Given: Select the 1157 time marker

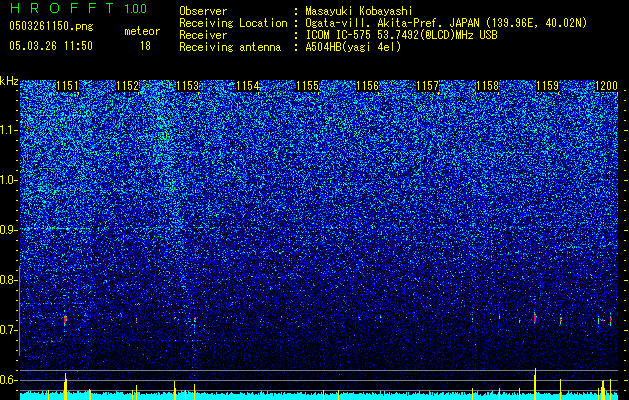Looking at the screenshot, I should point(428,86).
